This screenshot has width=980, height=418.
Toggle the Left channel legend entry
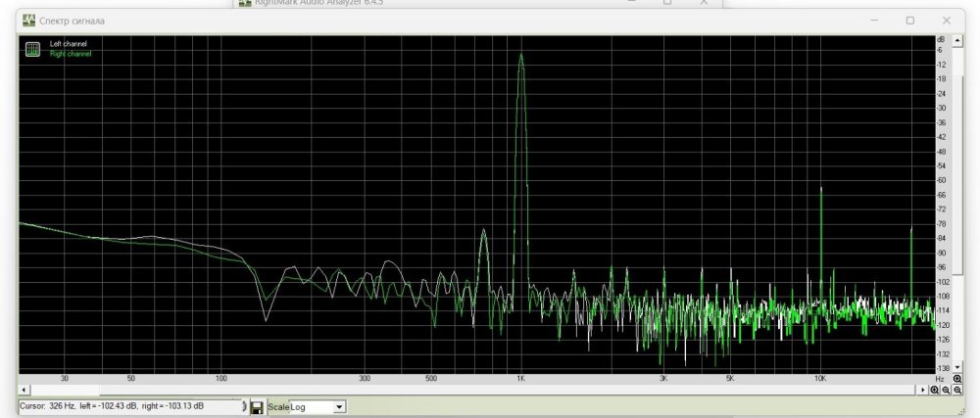(x=70, y=43)
